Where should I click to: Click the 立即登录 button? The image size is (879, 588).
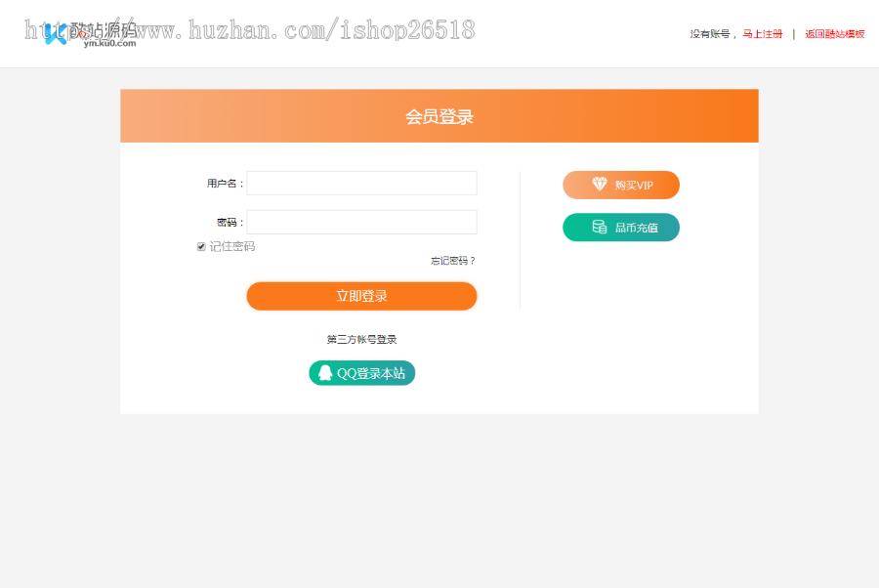tap(361, 296)
